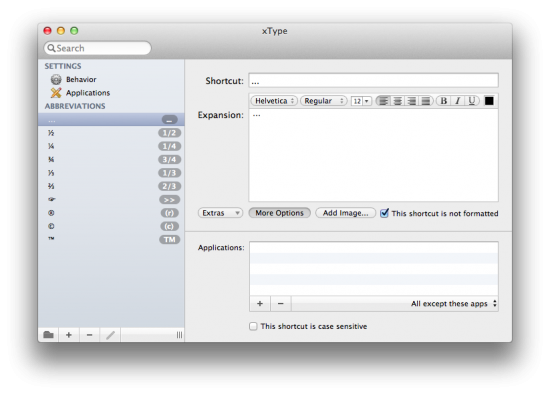Remove an application with minus button
Viewport: 550px width, 395px height.
pos(281,304)
